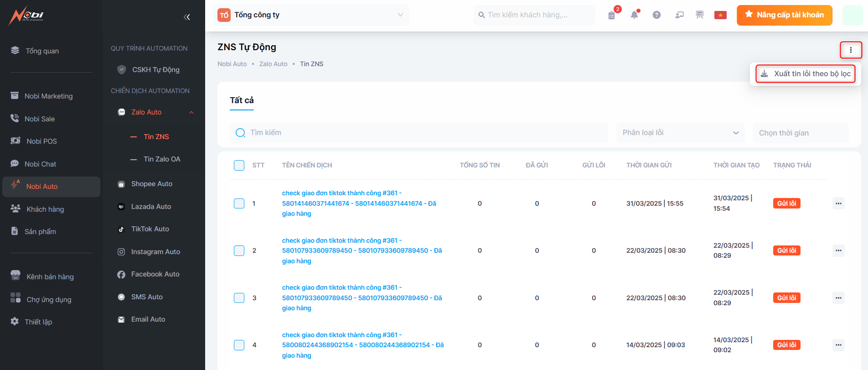Viewport: 868px width, 370px height.
Task: Open the clipboard tasks icon with badge
Action: click(612, 15)
